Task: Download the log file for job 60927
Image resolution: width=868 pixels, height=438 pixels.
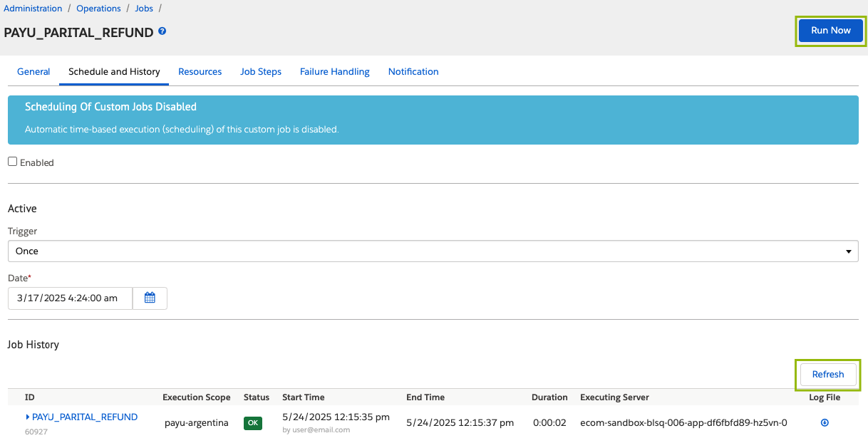Action: tap(825, 422)
